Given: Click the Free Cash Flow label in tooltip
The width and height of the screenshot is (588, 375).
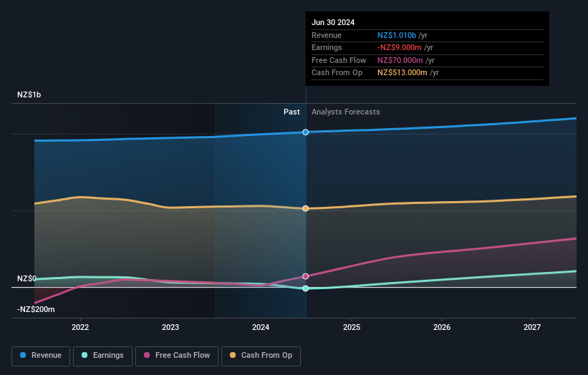Looking at the screenshot, I should [339, 60].
